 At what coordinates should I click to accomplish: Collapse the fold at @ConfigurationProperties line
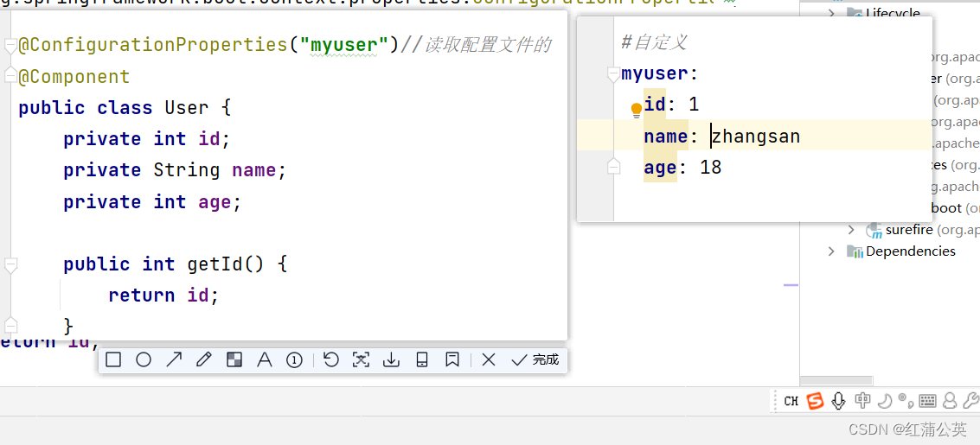[9, 46]
